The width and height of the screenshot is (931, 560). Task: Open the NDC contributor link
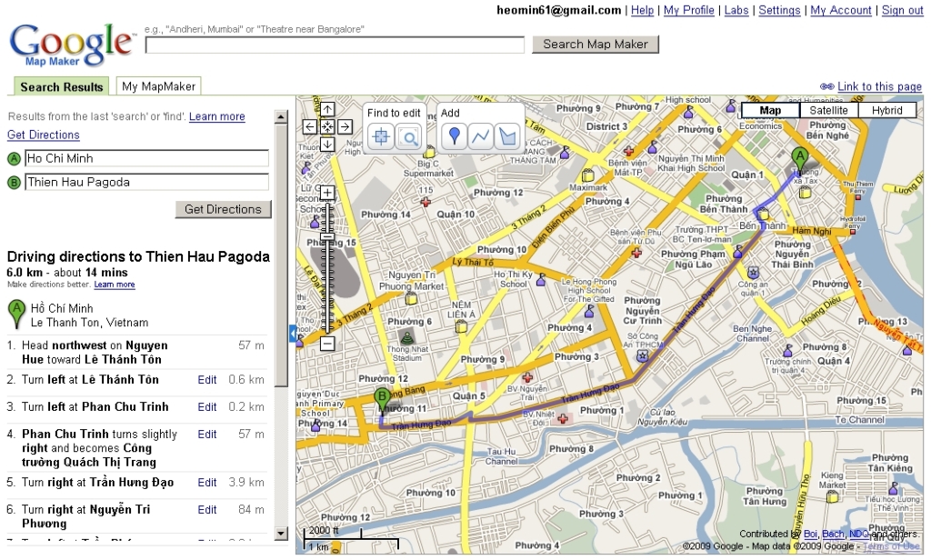(858, 534)
